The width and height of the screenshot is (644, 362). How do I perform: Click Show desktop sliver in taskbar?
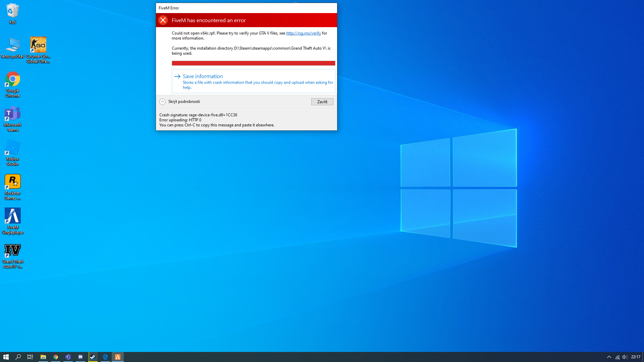tap(643, 357)
